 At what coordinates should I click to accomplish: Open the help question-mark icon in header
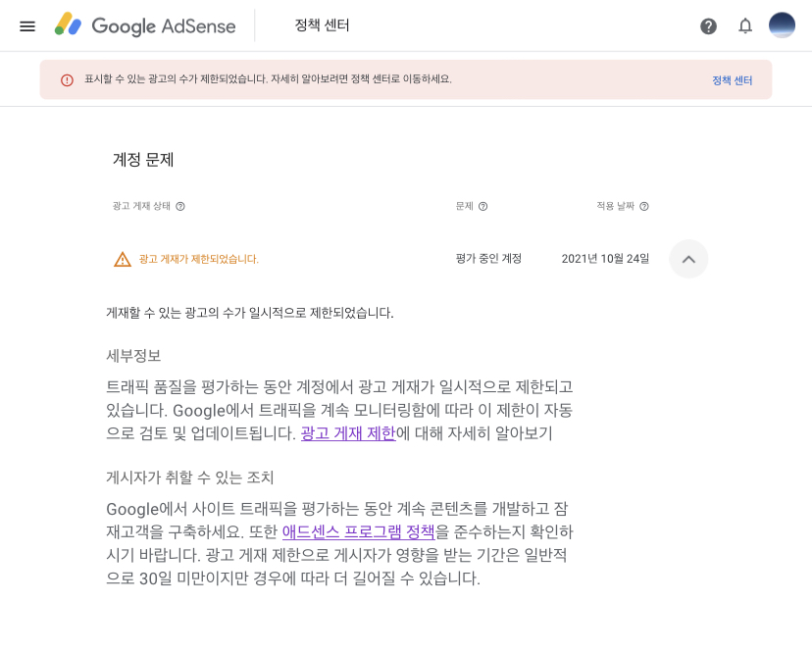click(x=708, y=25)
